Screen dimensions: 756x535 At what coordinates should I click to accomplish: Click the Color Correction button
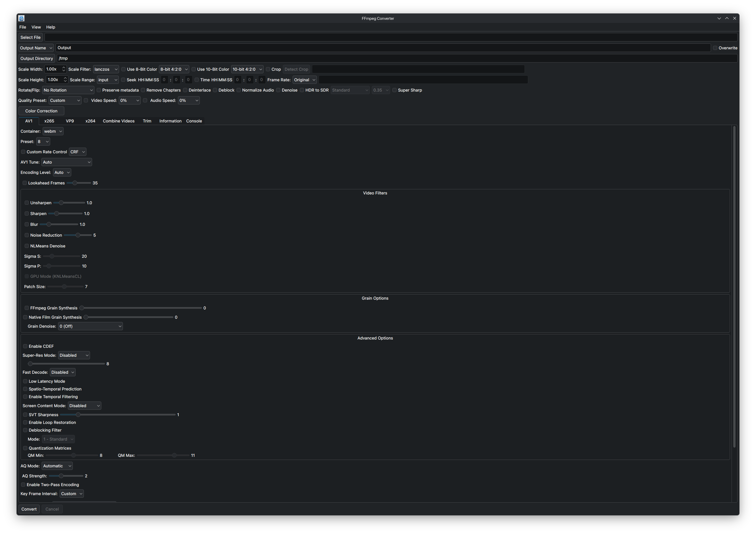click(41, 111)
